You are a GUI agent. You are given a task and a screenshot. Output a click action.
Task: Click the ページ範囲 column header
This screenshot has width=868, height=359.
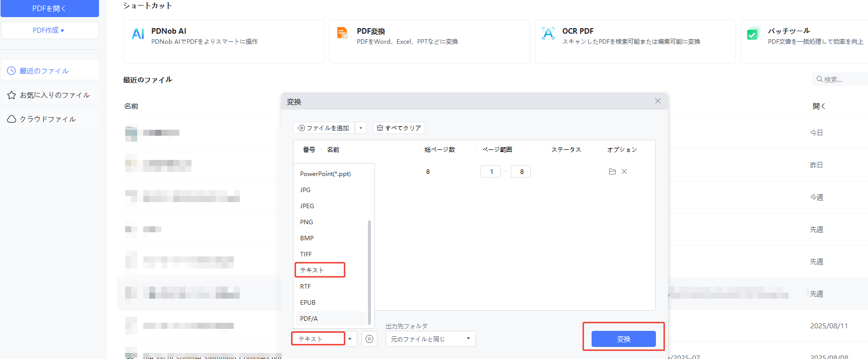click(498, 150)
